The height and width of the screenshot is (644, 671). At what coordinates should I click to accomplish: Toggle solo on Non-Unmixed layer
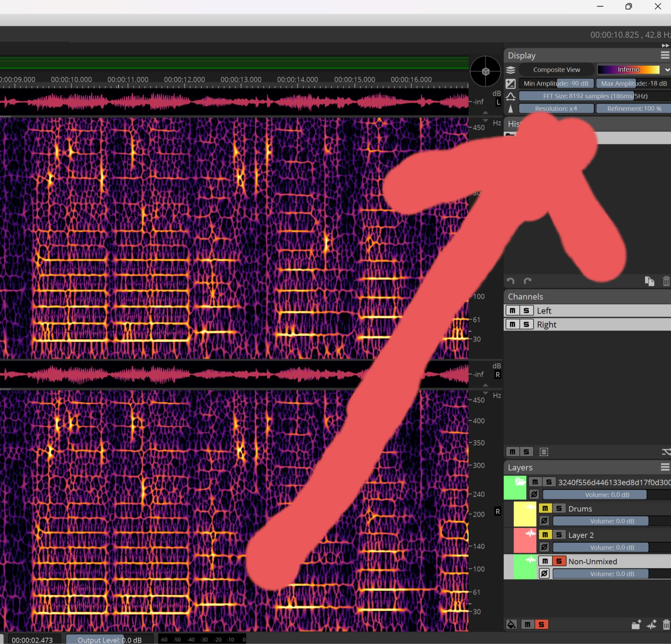[x=559, y=561]
